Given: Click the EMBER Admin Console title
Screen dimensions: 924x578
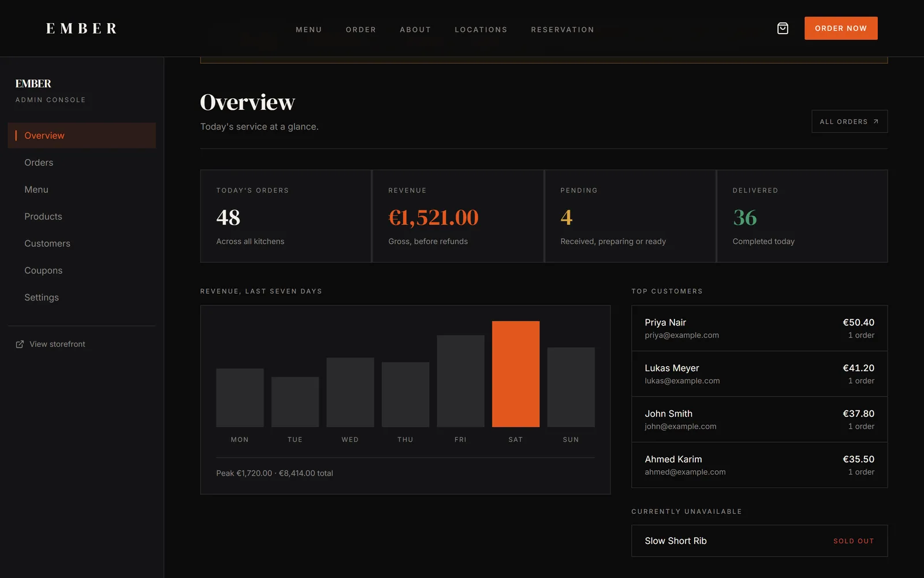Looking at the screenshot, I should (50, 91).
